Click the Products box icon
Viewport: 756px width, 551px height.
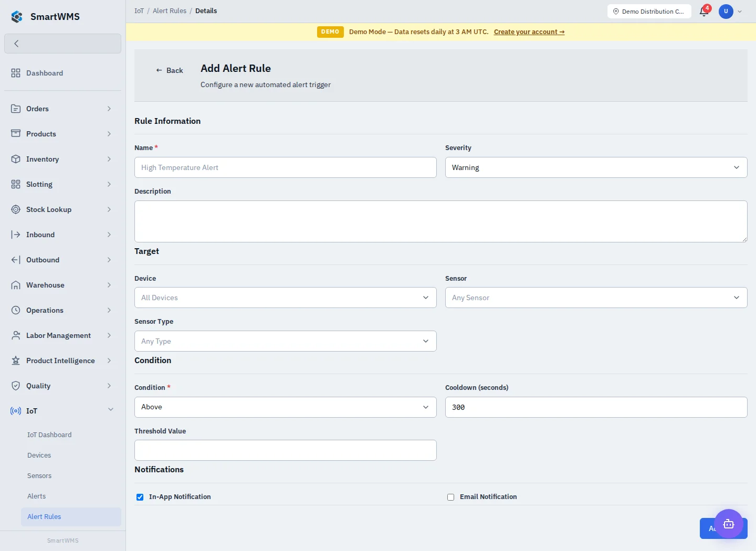[x=16, y=134]
